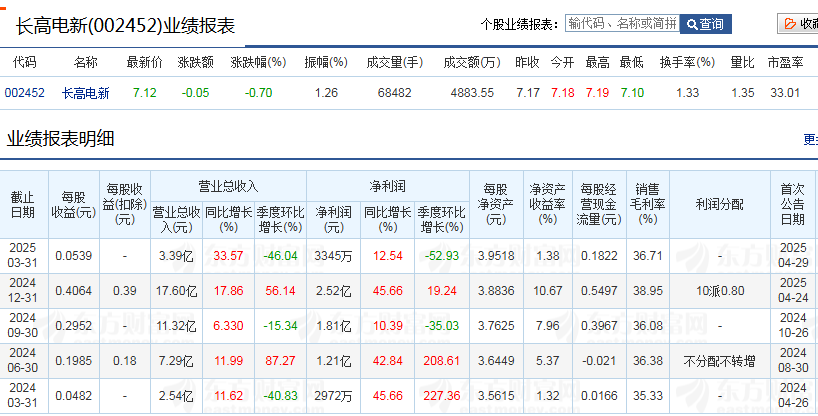818x416 pixels.
Task: Click announcement date 2025 04-29
Action: 792,255
